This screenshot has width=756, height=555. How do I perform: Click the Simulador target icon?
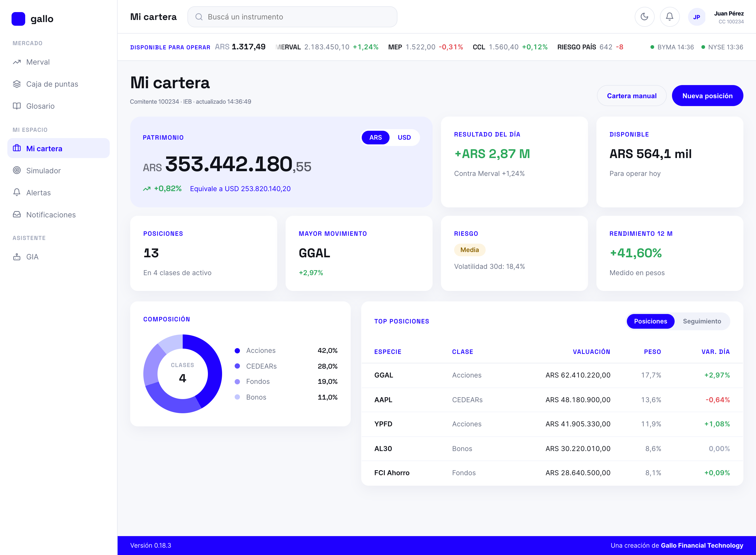(x=17, y=170)
